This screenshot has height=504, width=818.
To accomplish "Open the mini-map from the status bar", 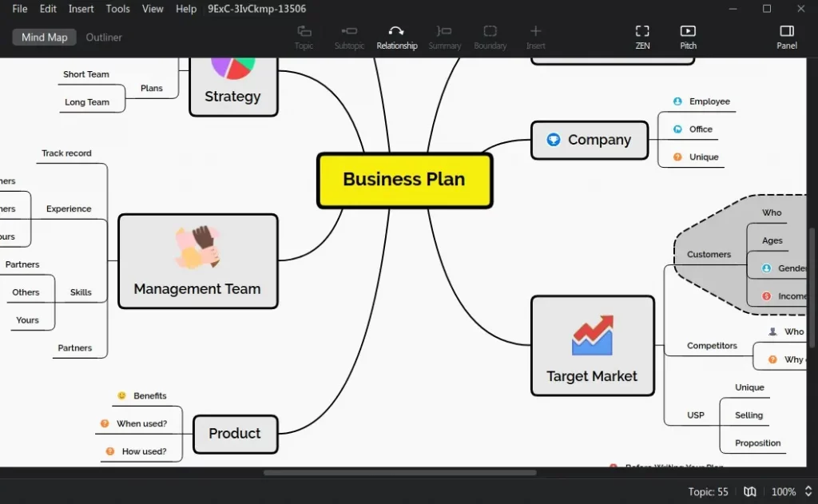I will [x=750, y=491].
